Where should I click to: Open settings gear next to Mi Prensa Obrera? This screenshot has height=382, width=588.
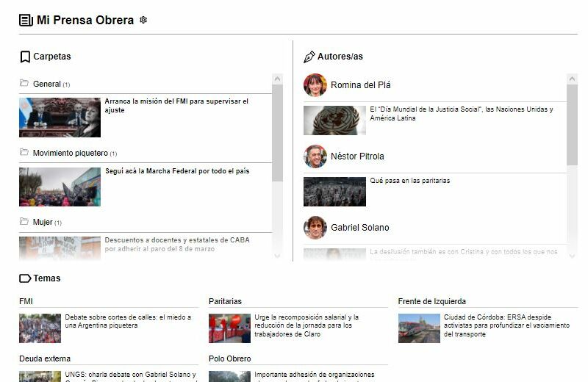(143, 20)
